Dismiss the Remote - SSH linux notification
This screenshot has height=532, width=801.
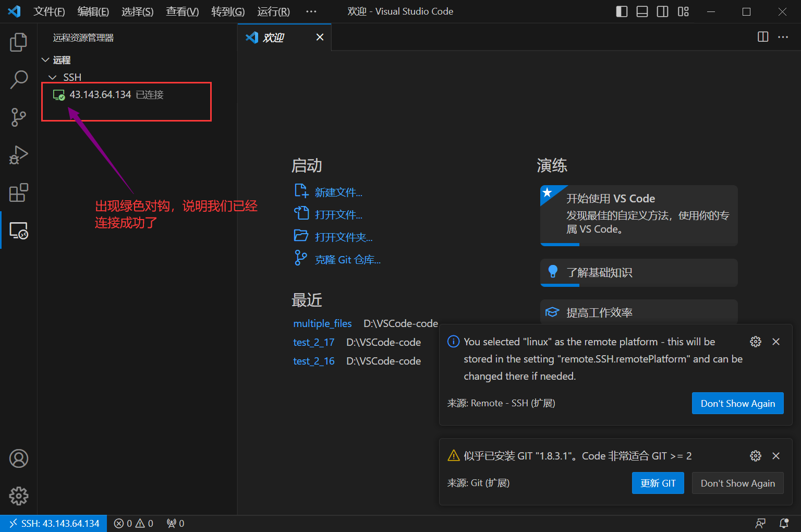[x=776, y=342]
